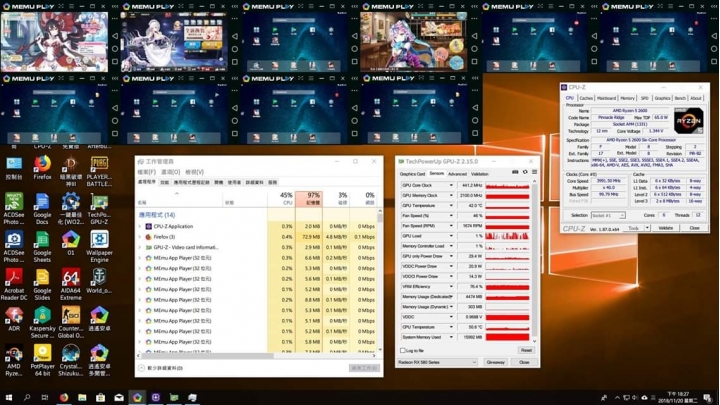Open the taskbar search icon

[x=27, y=398]
